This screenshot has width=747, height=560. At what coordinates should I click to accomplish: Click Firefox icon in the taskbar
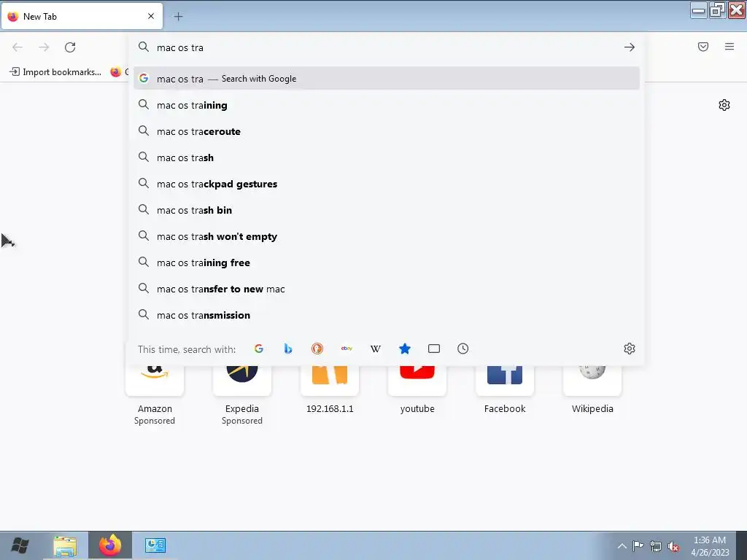pyautogui.click(x=110, y=545)
